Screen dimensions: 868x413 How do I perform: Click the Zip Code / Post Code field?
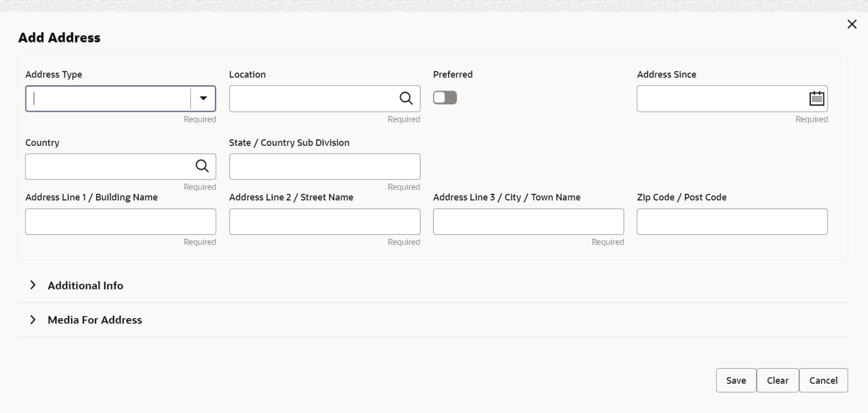click(732, 222)
